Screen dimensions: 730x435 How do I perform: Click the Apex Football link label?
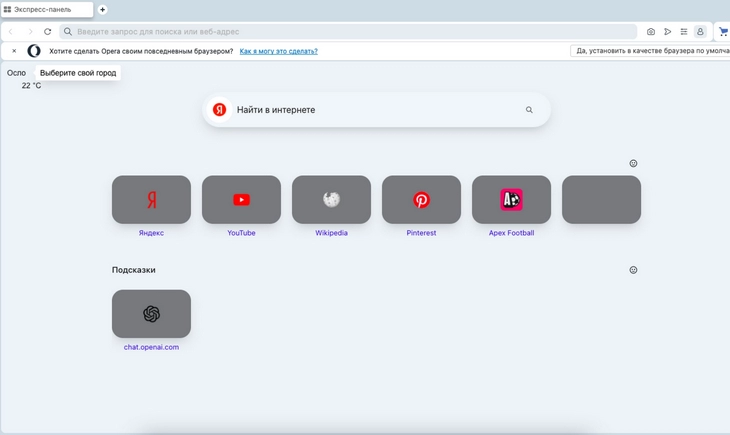pyautogui.click(x=511, y=233)
